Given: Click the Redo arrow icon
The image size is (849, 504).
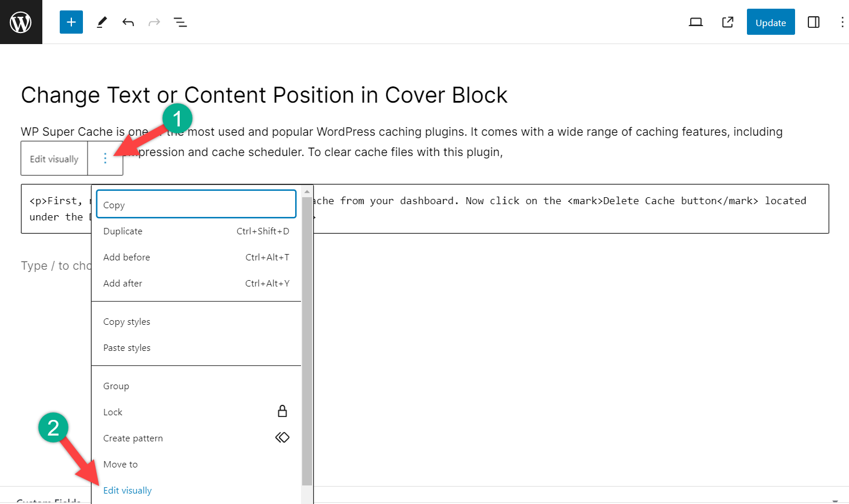Looking at the screenshot, I should (x=154, y=22).
